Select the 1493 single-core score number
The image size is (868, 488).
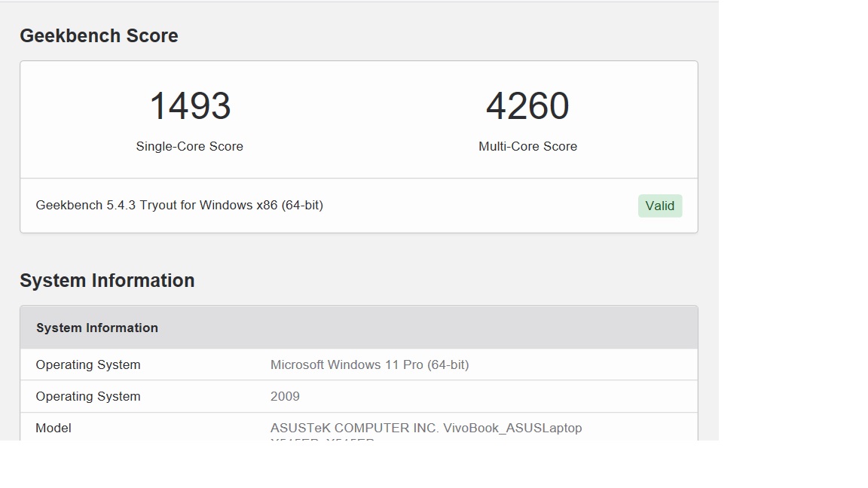coord(190,106)
